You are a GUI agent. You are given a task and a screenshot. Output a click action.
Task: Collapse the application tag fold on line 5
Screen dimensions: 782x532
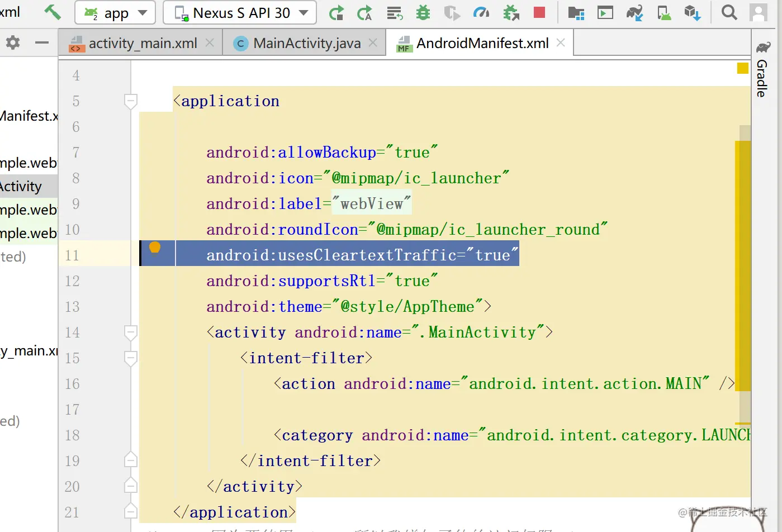tap(131, 101)
